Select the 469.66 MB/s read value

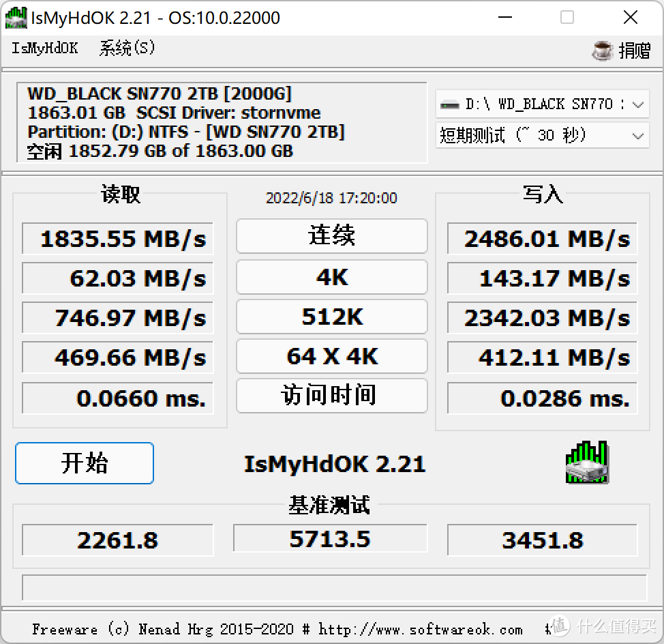point(118,357)
